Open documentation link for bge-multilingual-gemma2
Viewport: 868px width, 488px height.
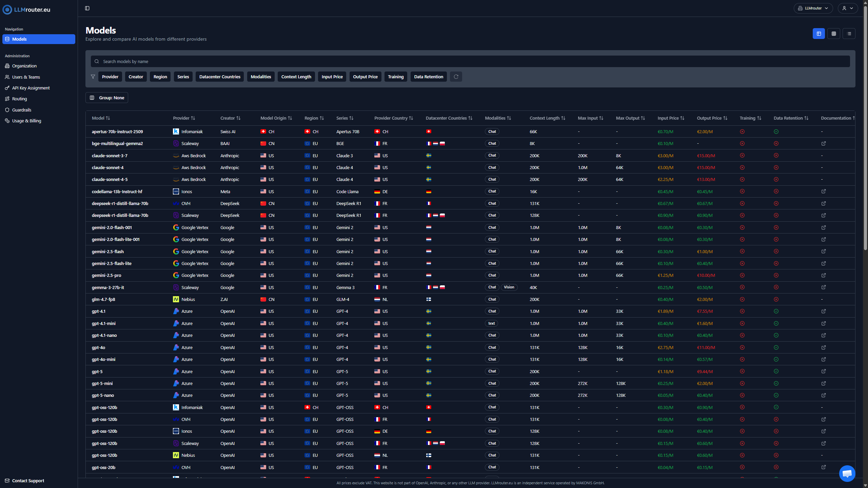point(824,143)
